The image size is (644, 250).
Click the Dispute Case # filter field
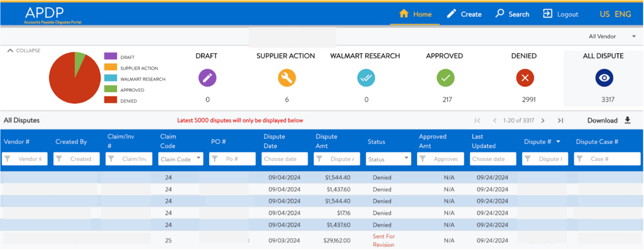[607, 159]
